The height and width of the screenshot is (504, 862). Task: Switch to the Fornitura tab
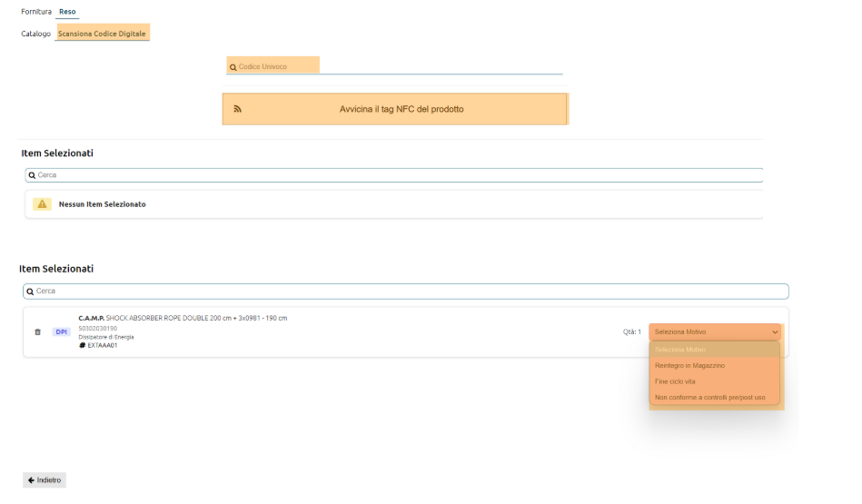pyautogui.click(x=36, y=12)
